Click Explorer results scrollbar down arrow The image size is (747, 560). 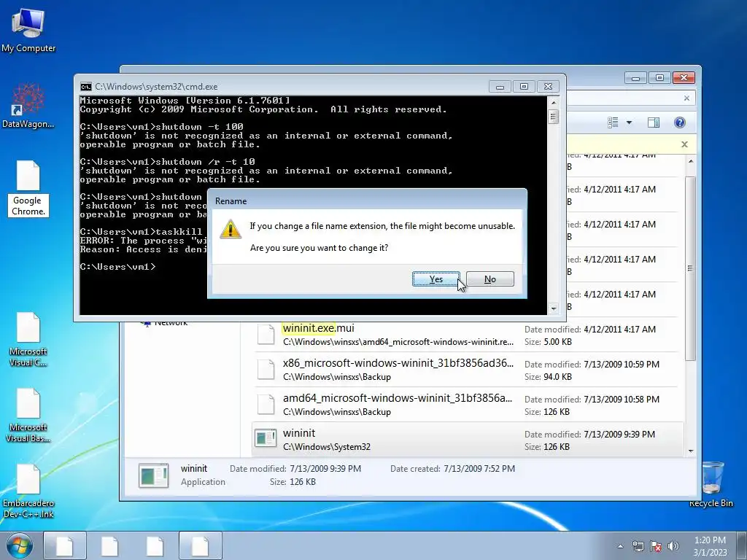click(691, 451)
